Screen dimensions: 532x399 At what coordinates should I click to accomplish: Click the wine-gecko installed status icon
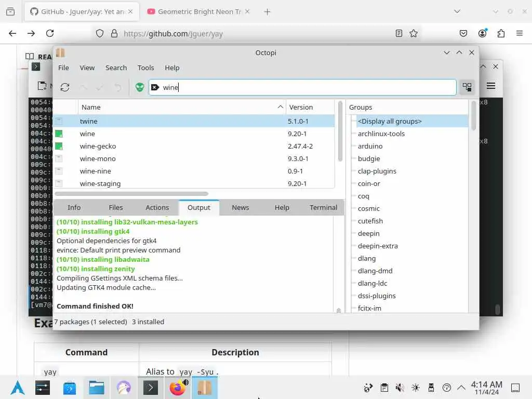59,146
